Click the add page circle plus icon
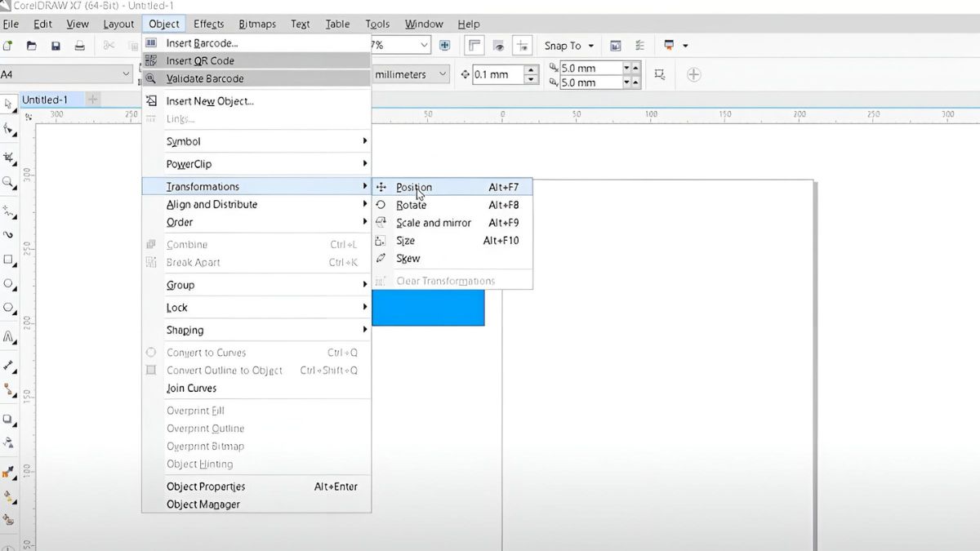Viewport: 980px width, 551px height. [693, 74]
